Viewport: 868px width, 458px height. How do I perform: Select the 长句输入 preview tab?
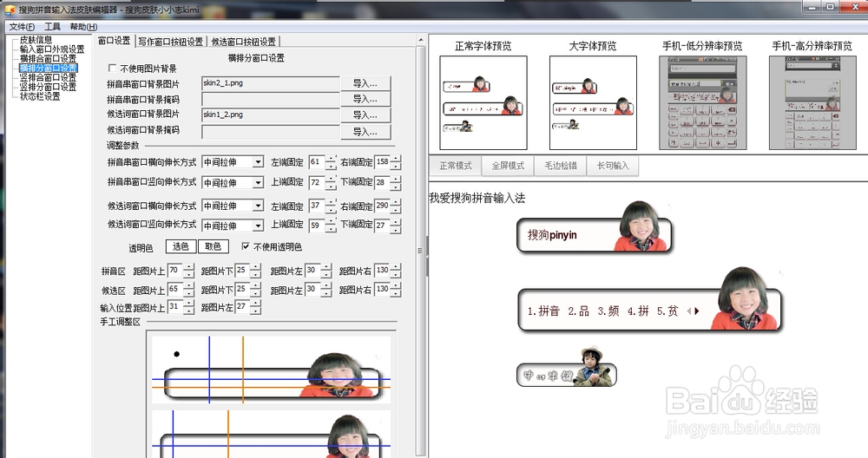point(613,166)
